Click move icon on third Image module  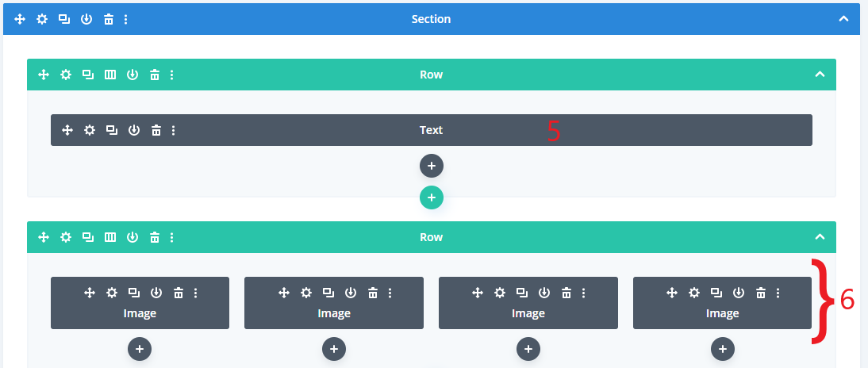coord(478,293)
